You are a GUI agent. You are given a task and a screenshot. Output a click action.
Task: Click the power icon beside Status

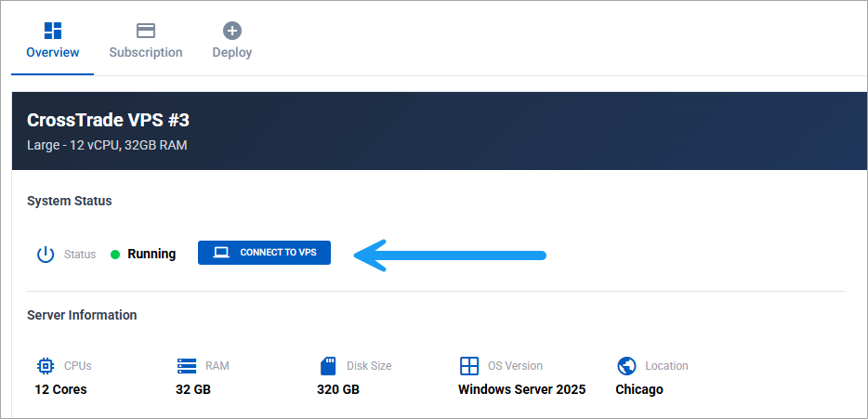pyautogui.click(x=46, y=254)
